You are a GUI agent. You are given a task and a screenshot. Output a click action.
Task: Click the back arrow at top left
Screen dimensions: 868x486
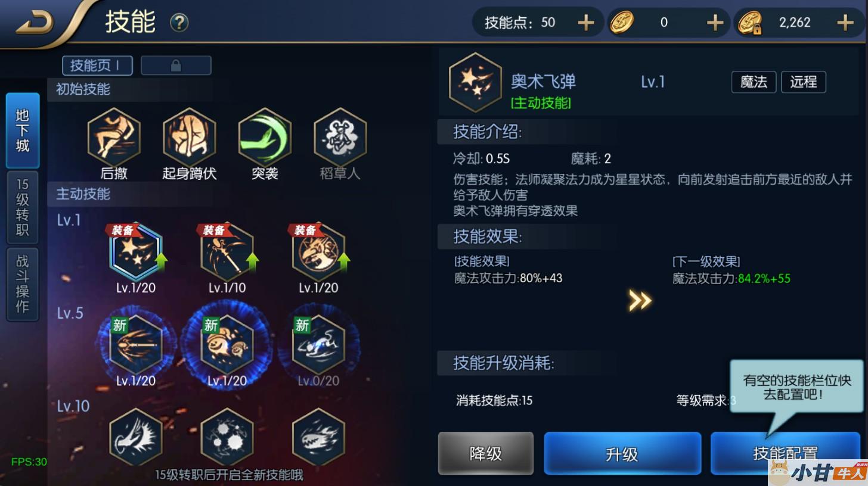(35, 23)
